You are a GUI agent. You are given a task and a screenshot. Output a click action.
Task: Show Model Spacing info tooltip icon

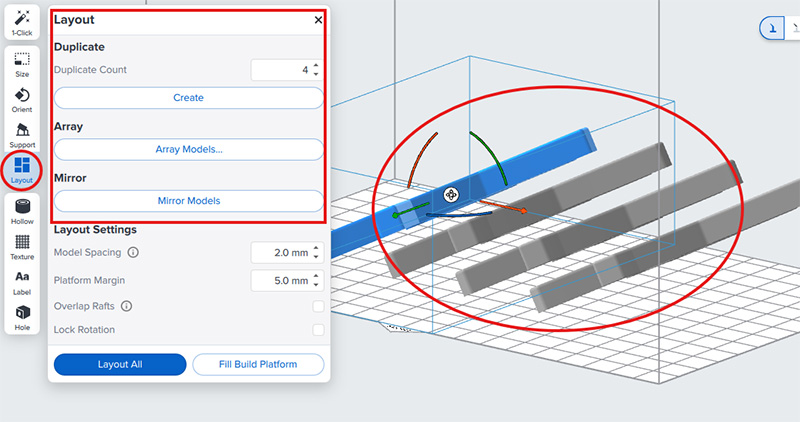tap(133, 253)
